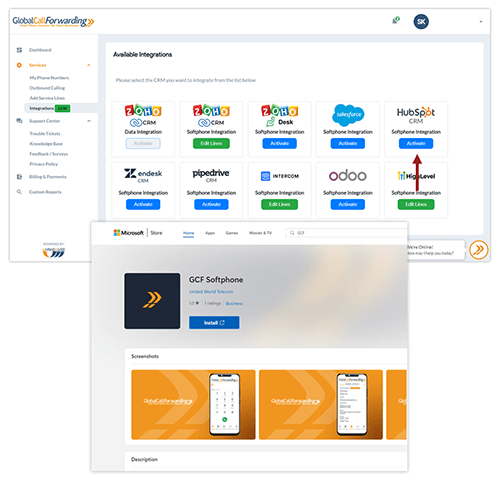
Task: Open Outbound Calling
Action: point(47,88)
